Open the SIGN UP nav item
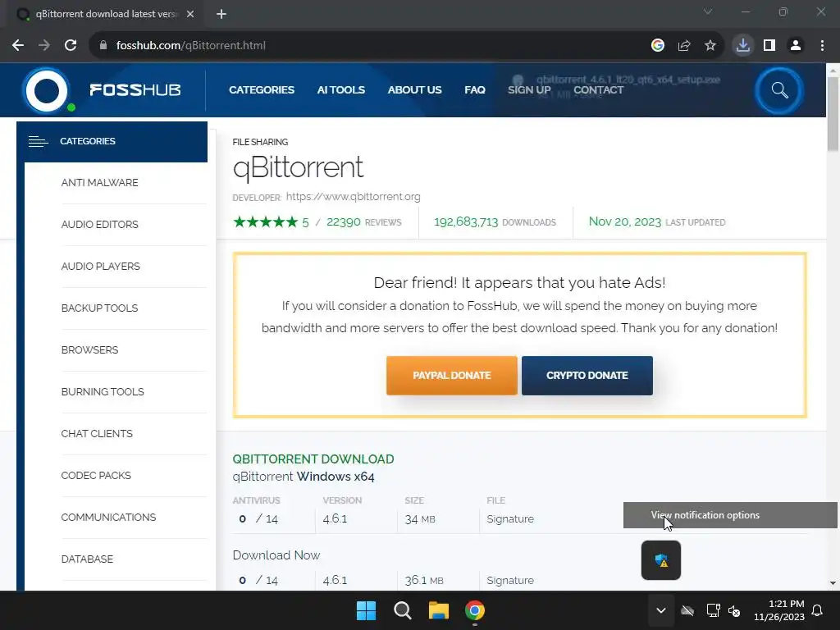The height and width of the screenshot is (630, 840). tap(529, 90)
